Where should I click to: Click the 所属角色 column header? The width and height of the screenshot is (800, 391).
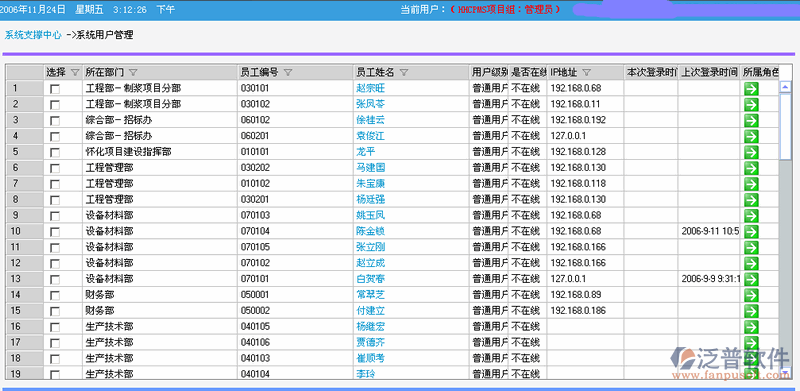pos(760,72)
